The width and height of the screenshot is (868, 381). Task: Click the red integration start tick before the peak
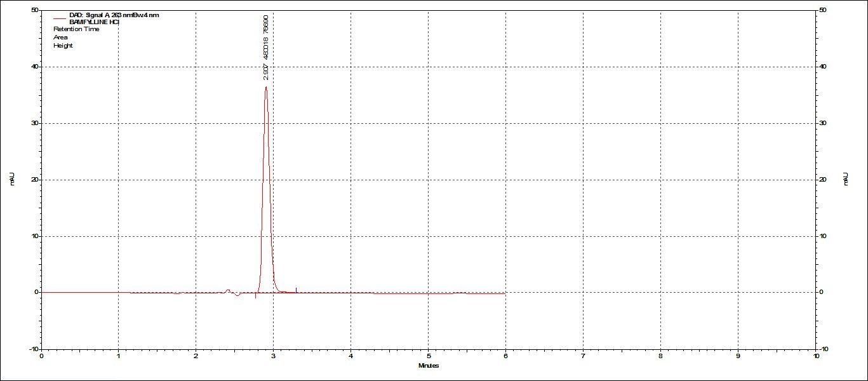pyautogui.click(x=255, y=295)
